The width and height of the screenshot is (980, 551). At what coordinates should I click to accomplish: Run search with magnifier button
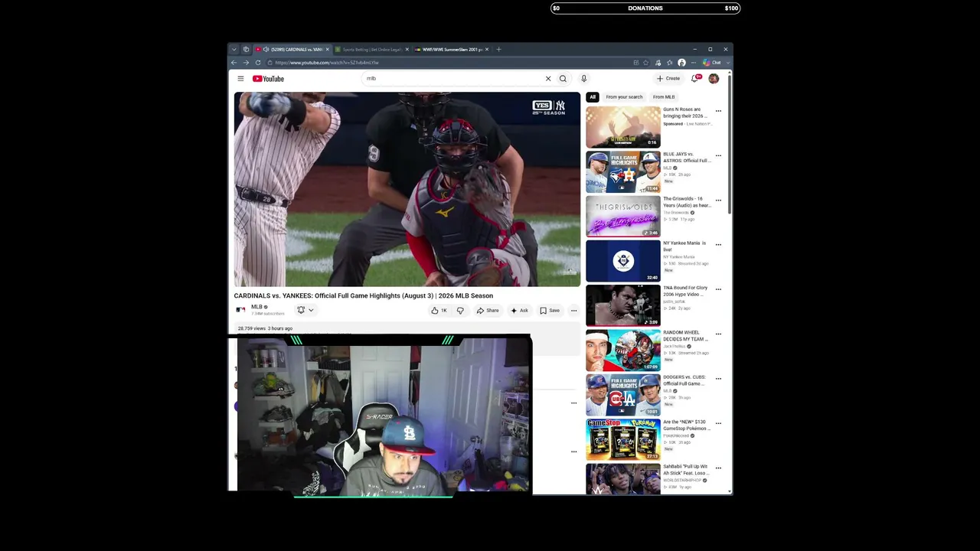(563, 79)
